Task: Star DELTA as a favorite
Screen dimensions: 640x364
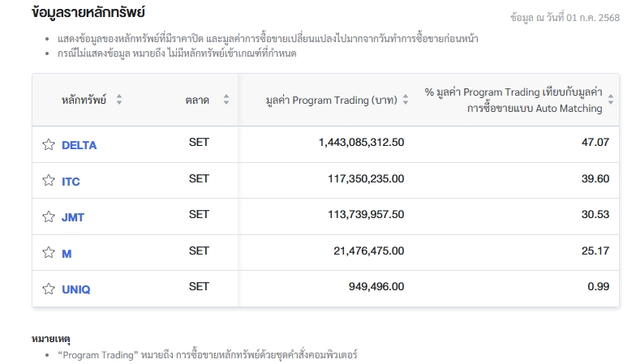Action: [x=48, y=145]
